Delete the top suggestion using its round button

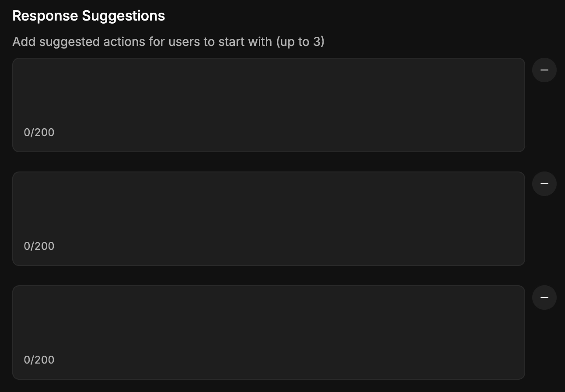544,70
